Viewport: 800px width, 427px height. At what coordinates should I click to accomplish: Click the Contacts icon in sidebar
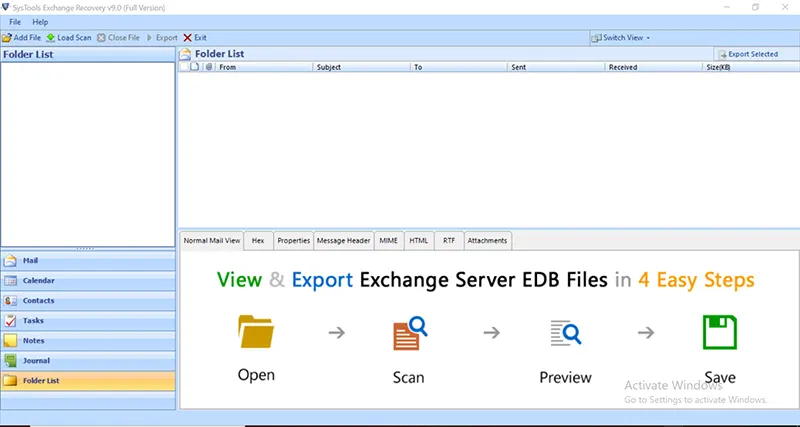click(10, 301)
